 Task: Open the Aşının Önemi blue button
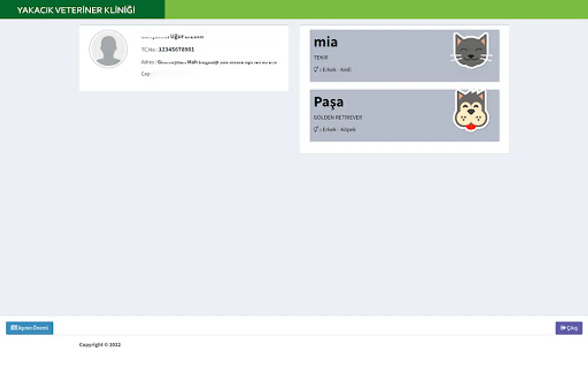29,328
